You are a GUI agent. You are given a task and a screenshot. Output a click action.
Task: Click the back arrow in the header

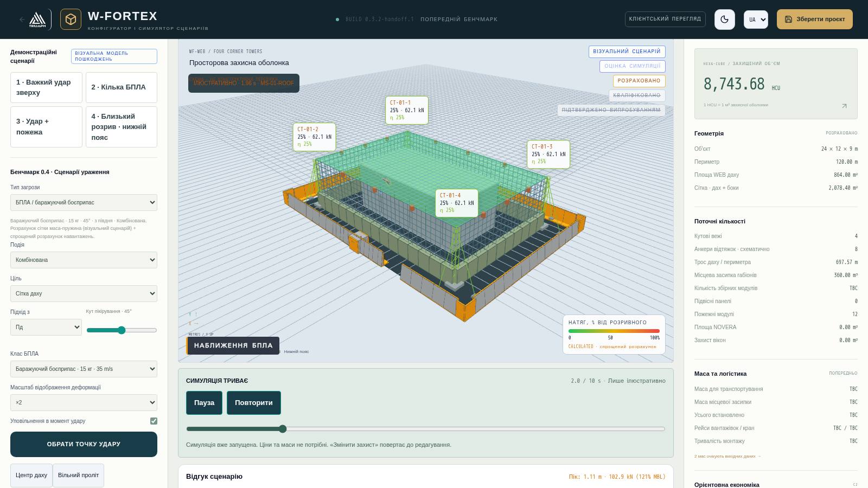(22, 20)
